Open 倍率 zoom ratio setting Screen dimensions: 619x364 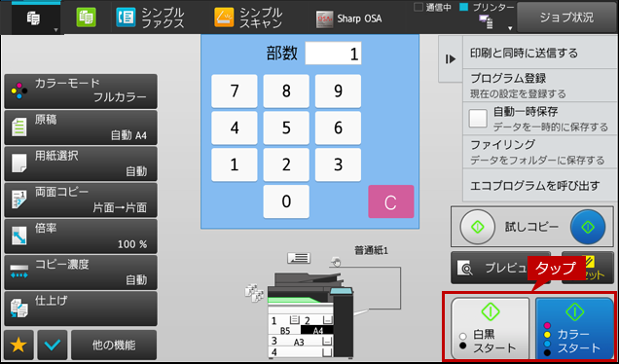click(x=81, y=237)
